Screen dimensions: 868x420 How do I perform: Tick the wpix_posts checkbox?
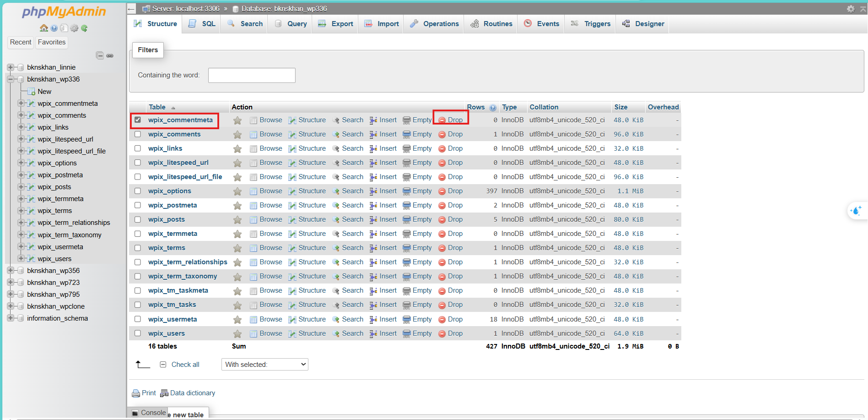138,219
